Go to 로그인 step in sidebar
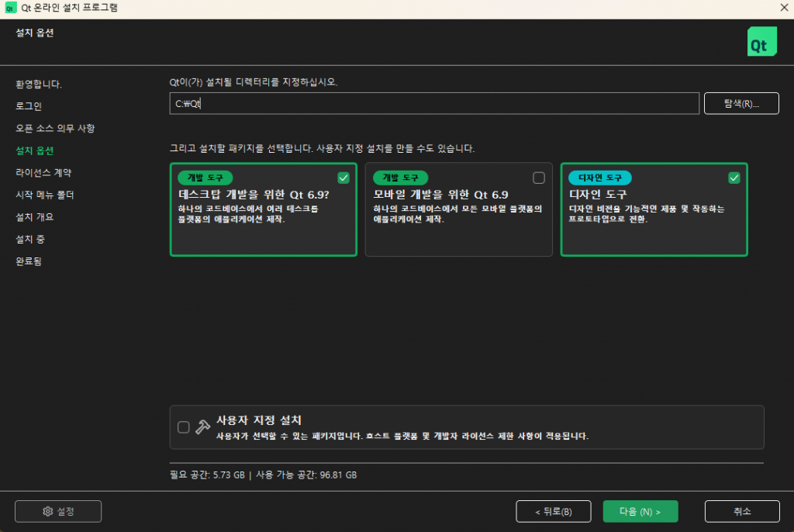This screenshot has height=532, width=794. (x=29, y=105)
